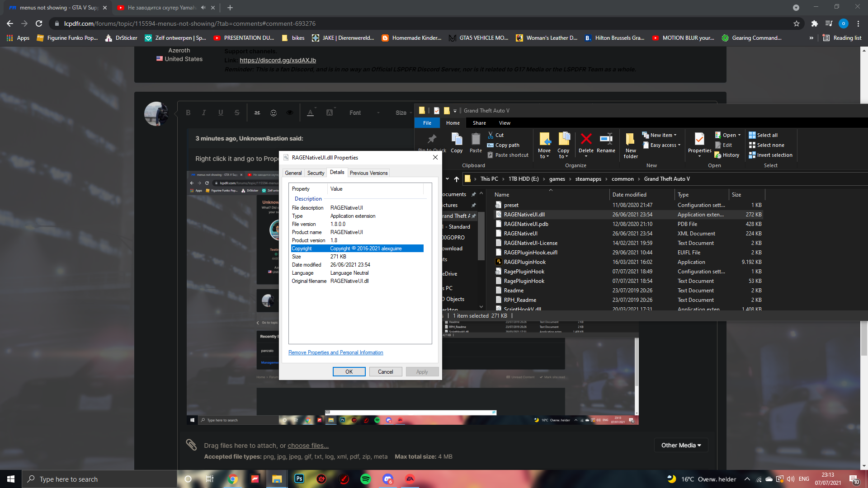This screenshot has height=488, width=868.
Task: Toggle the spoiler eye icon in editor
Action: (290, 113)
